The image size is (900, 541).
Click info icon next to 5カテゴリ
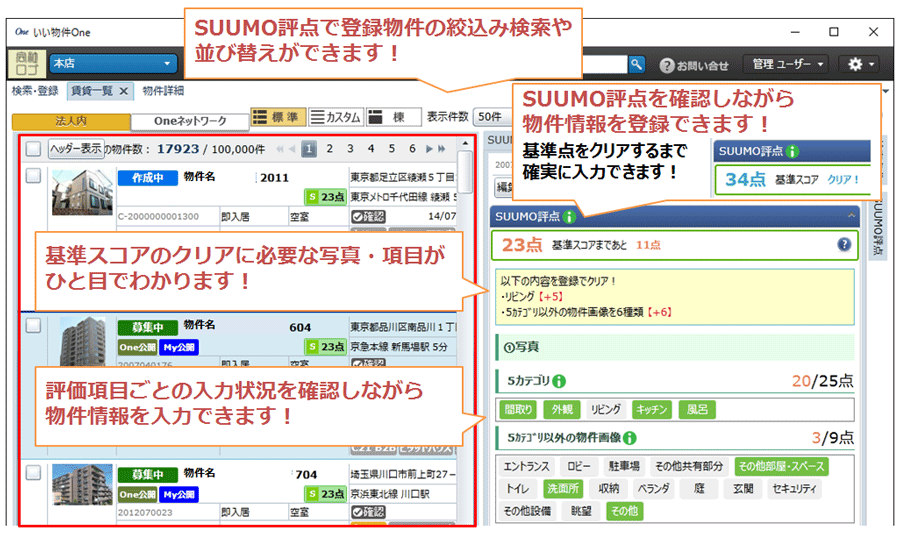click(x=559, y=381)
